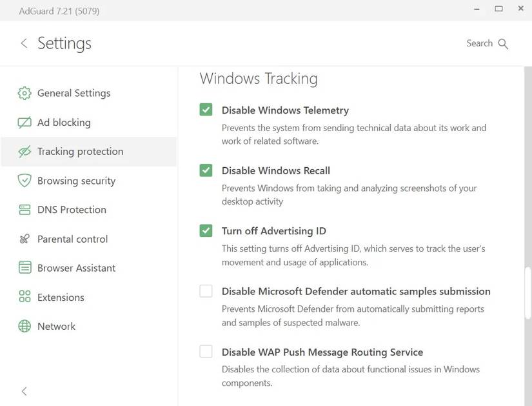Check Disable WAP Push Message Routing Service
This screenshot has width=532, height=406.
point(205,351)
